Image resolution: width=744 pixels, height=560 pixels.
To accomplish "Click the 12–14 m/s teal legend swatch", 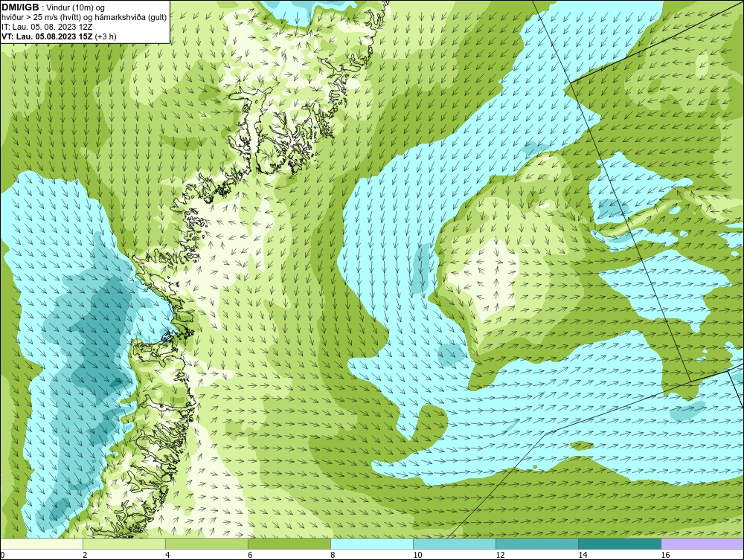I will [x=537, y=544].
